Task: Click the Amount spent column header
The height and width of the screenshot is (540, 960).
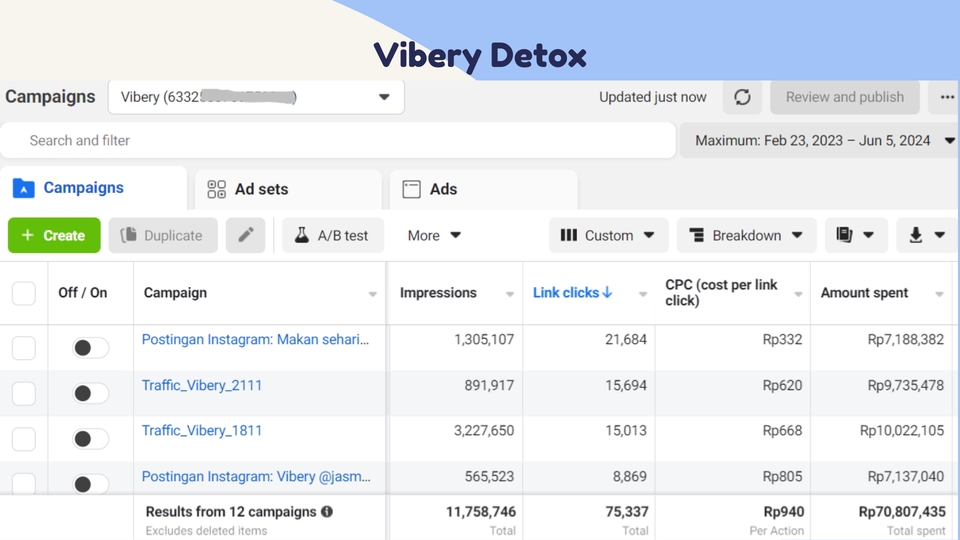Action: click(864, 293)
